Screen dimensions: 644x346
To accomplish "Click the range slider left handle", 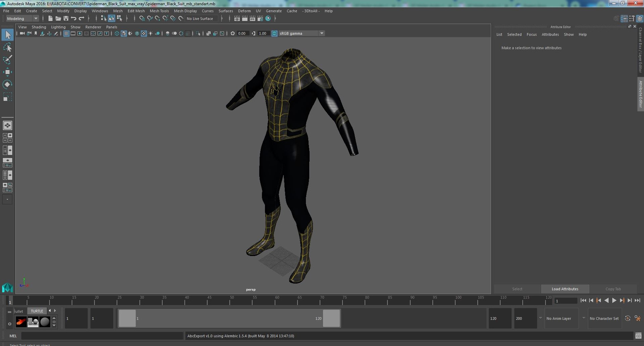I will coord(127,318).
